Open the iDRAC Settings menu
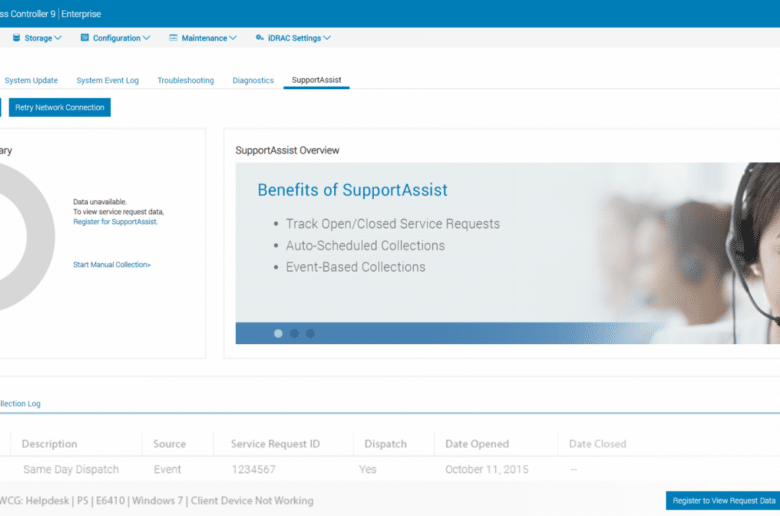The width and height of the screenshot is (780, 516). pos(293,38)
